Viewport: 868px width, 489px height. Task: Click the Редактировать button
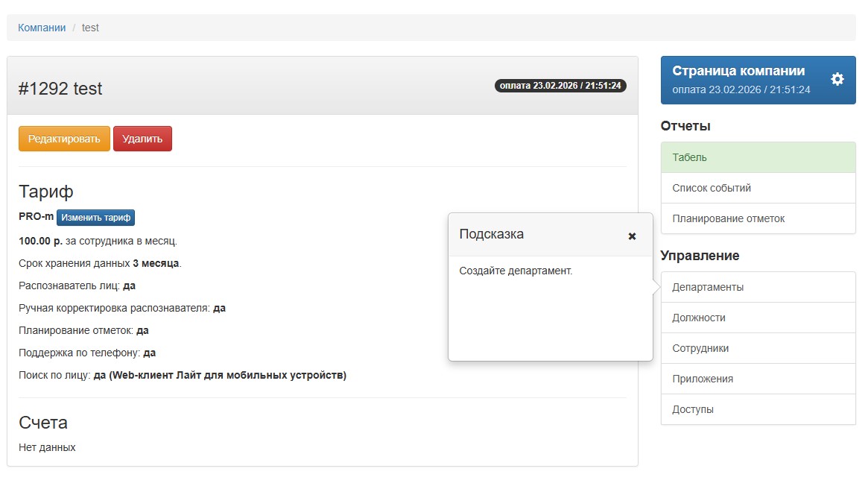point(64,139)
